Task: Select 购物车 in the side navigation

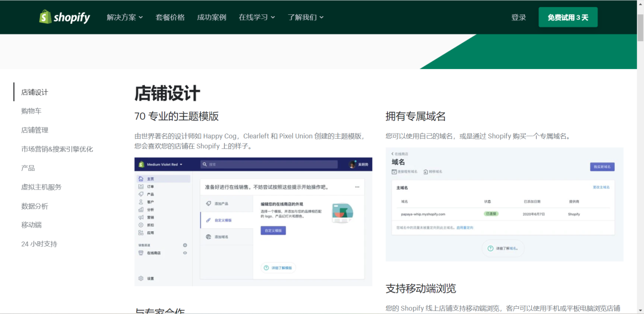Action: 31,111
